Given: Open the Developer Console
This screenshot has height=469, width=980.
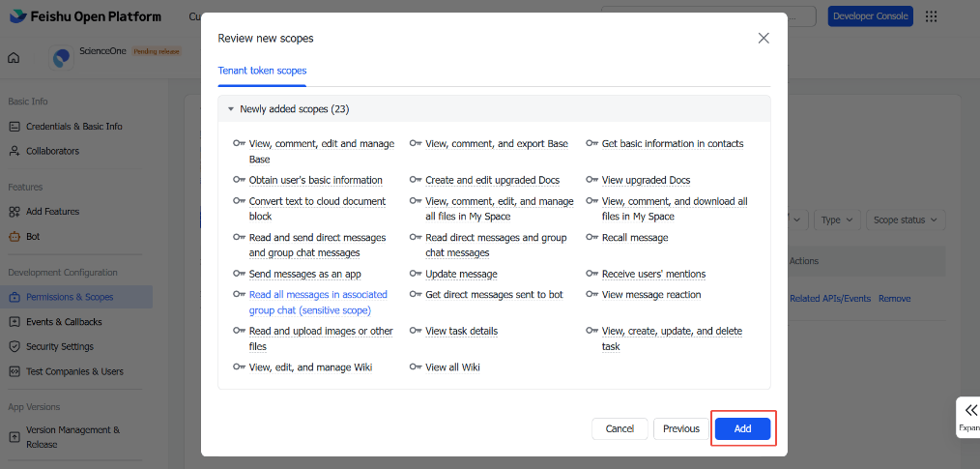Looking at the screenshot, I should (x=870, y=16).
